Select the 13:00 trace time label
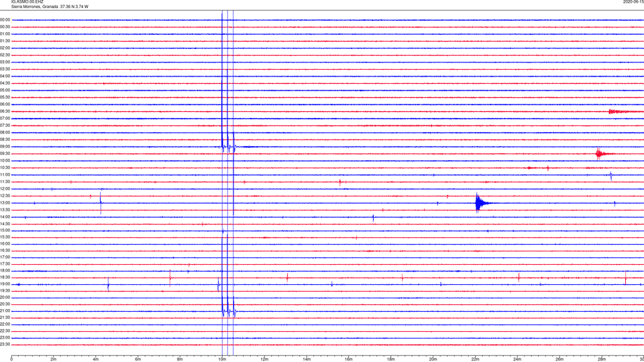The width and height of the screenshot is (644, 362). pyautogui.click(x=5, y=202)
